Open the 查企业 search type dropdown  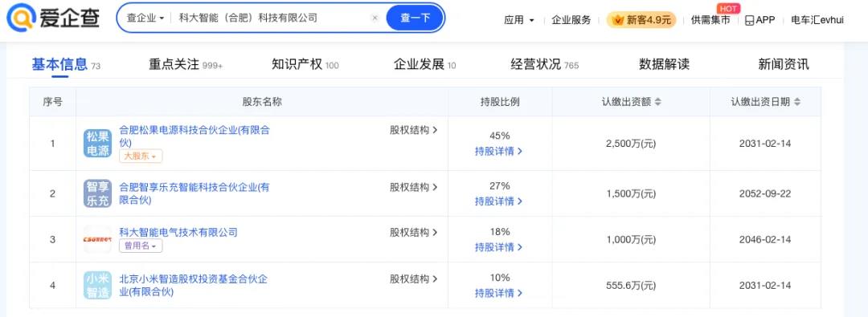click(x=145, y=18)
